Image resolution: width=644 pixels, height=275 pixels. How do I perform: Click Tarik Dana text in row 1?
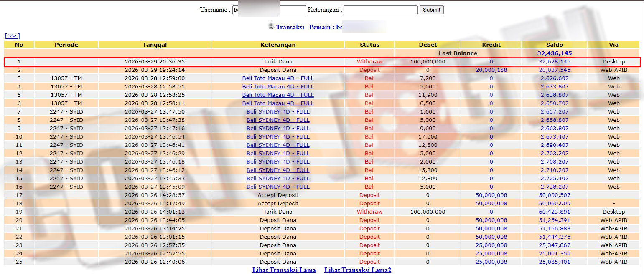click(278, 61)
